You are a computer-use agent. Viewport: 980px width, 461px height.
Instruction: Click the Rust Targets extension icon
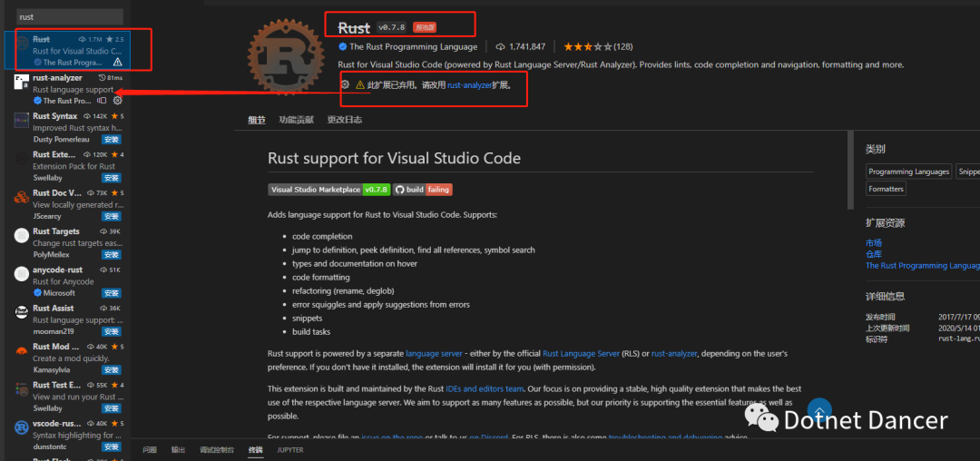tap(22, 236)
